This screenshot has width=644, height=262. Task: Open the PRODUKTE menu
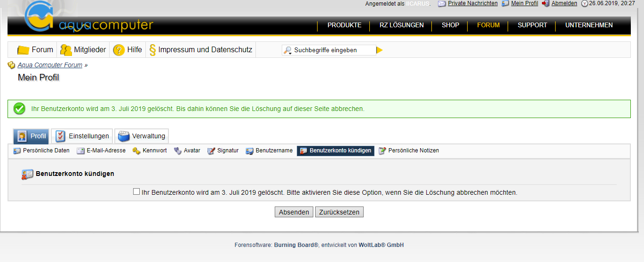[344, 25]
